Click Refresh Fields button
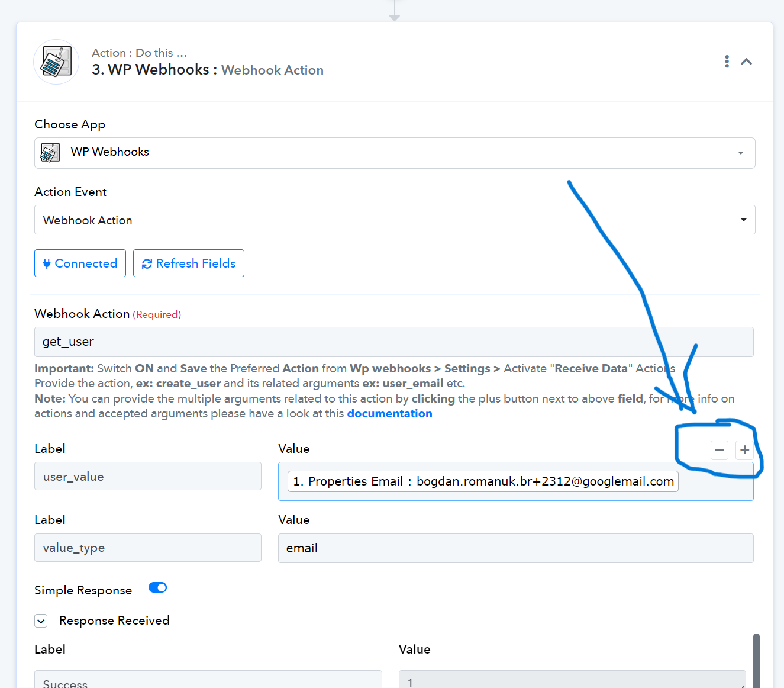Image resolution: width=784 pixels, height=688 pixels. pyautogui.click(x=189, y=263)
